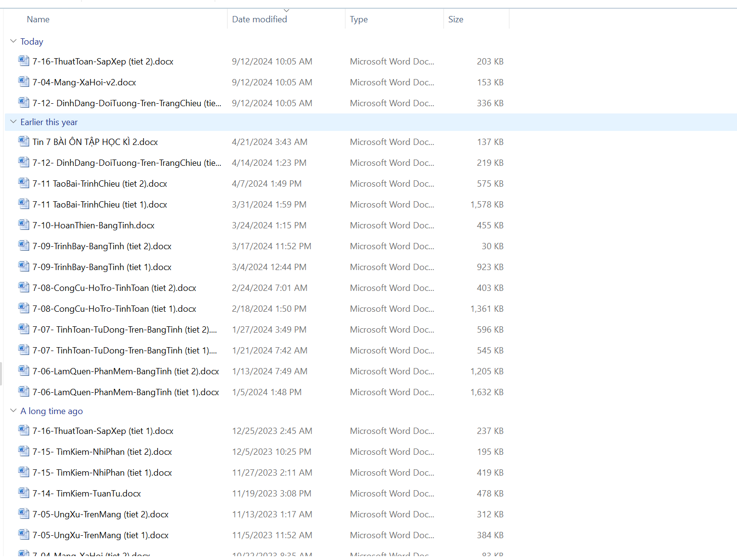The width and height of the screenshot is (737, 560).
Task: Click Word icon of 7-16-ThuatToan-SapXep (tiet 1).docx
Action: point(23,430)
